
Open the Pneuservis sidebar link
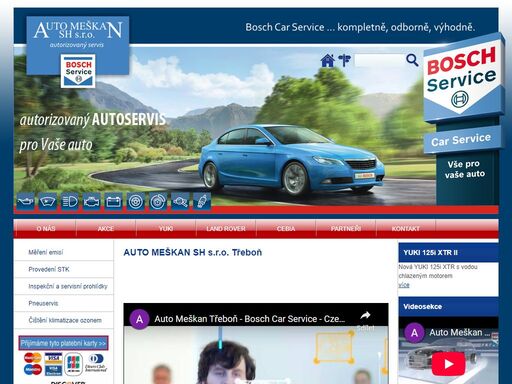click(43, 303)
